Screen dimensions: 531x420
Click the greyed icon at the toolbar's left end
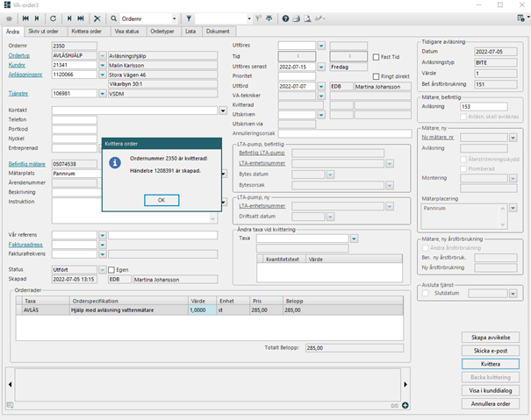(x=9, y=18)
